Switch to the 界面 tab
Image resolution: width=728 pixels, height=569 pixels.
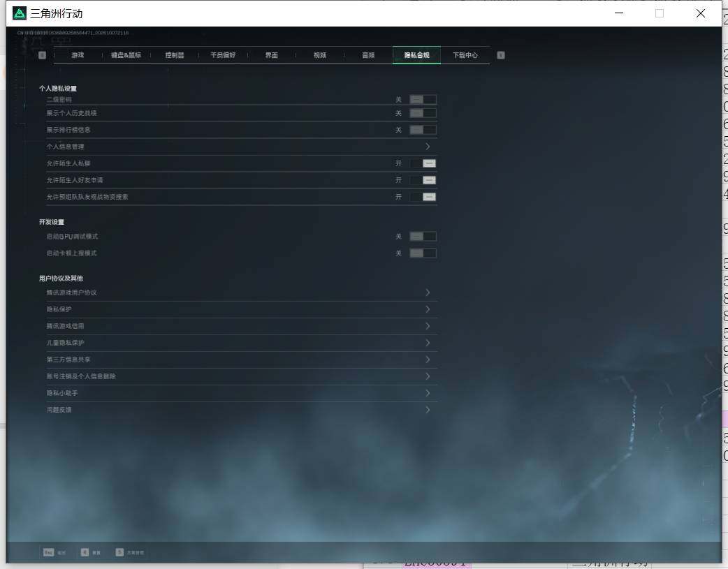272,55
